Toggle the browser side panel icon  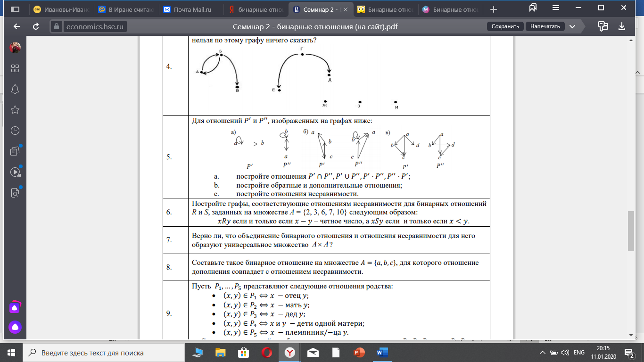point(15,9)
